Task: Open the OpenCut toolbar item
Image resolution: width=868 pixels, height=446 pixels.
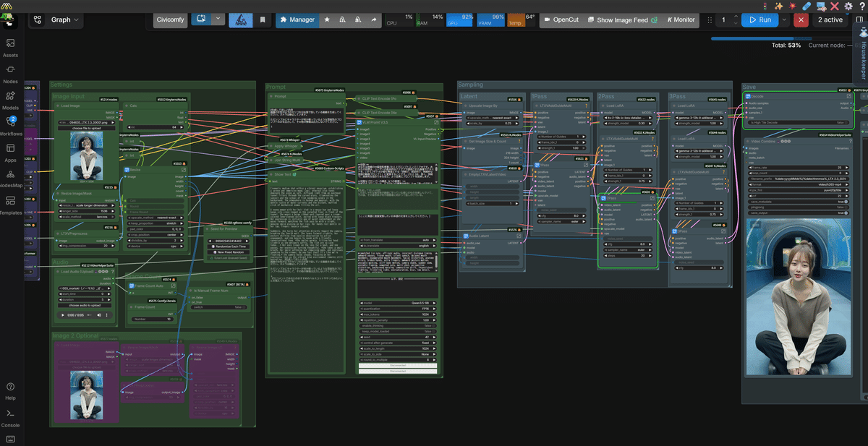Action: [x=561, y=20]
